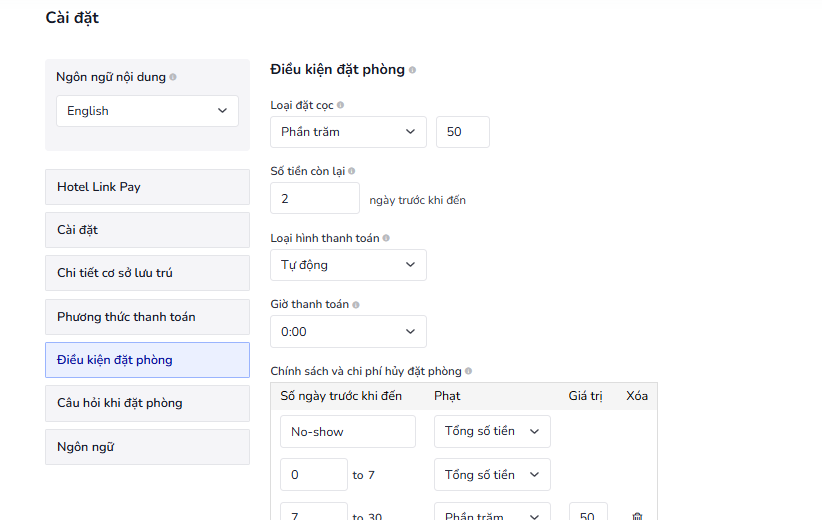Viewport: 822px width, 520px height.
Task: Click the deposit value field showing 50
Action: (x=462, y=132)
